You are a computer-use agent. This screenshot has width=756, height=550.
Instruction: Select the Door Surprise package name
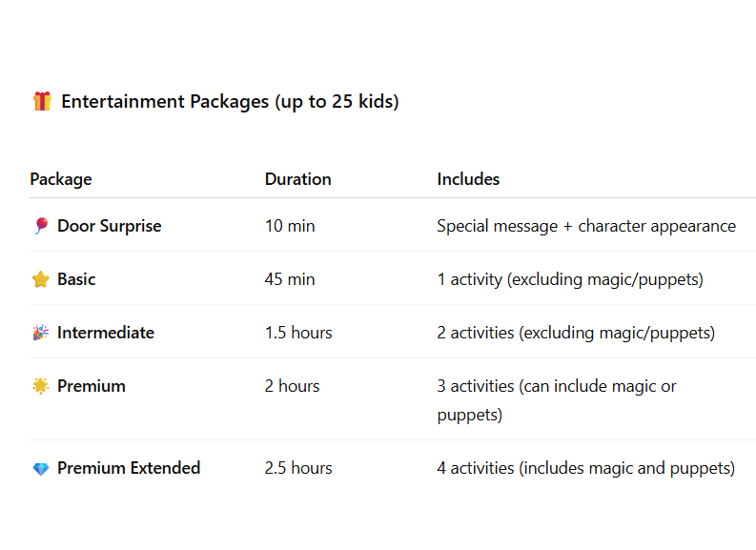click(110, 226)
